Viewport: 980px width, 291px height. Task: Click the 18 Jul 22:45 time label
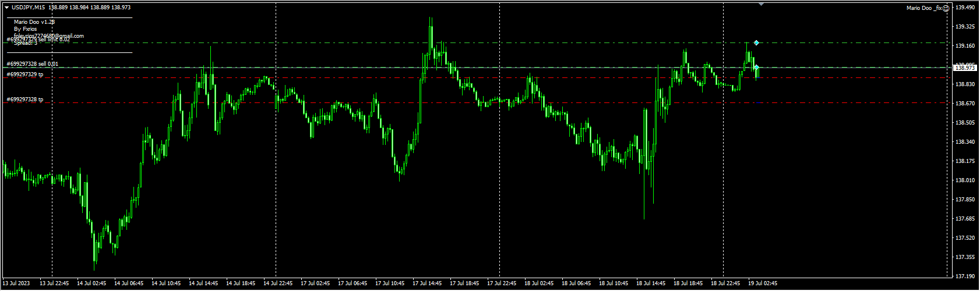tap(725, 283)
